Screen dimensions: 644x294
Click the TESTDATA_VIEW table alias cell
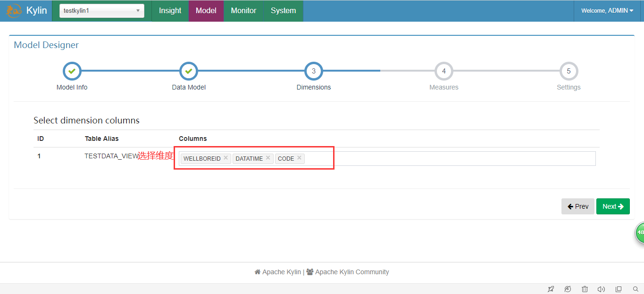[111, 156]
